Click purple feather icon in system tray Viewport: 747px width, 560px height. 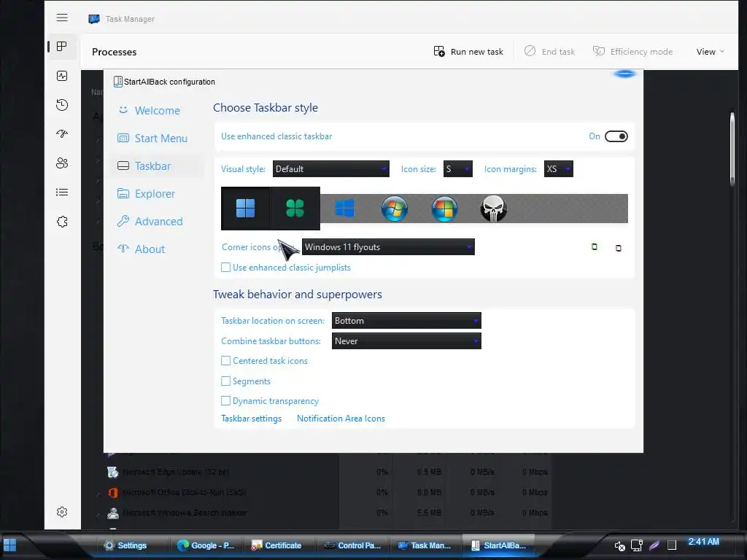tap(654, 545)
